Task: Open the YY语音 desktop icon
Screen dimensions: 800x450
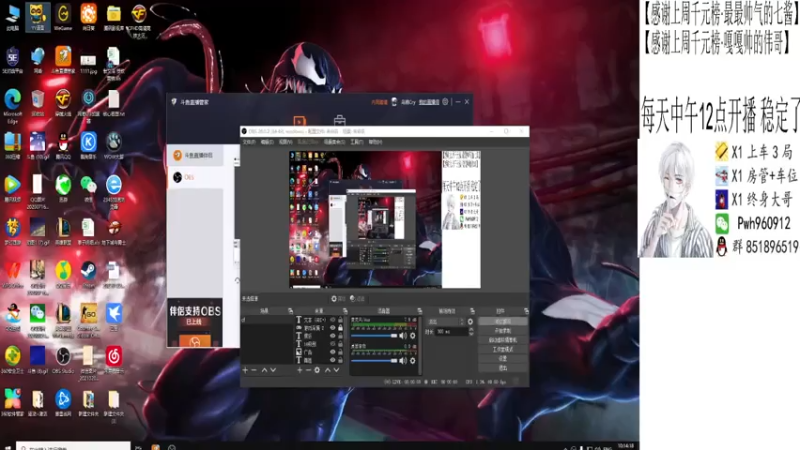Action: click(x=38, y=16)
